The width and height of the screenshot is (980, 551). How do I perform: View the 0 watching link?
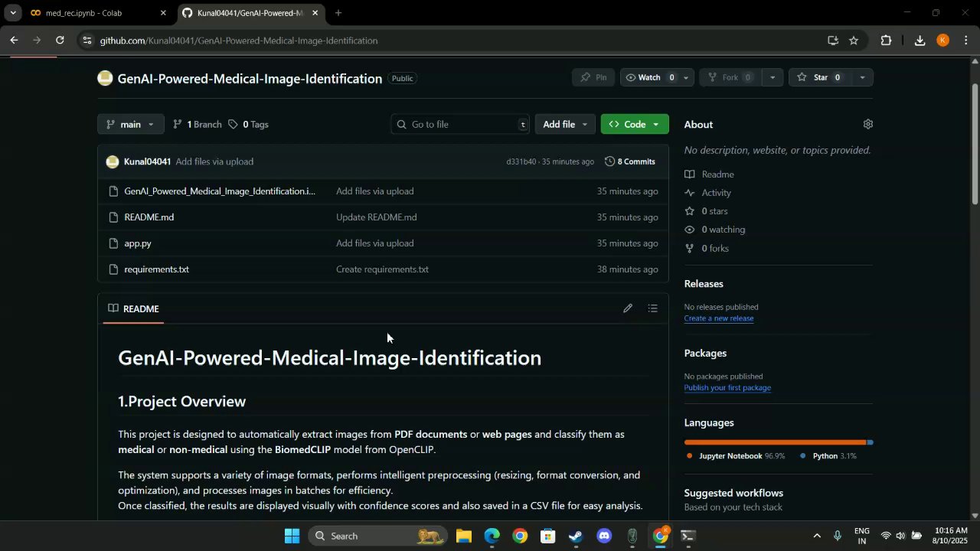(715, 230)
